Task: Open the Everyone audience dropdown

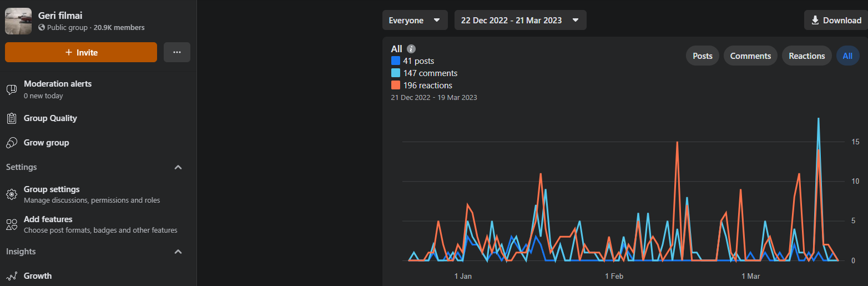Action: click(415, 21)
